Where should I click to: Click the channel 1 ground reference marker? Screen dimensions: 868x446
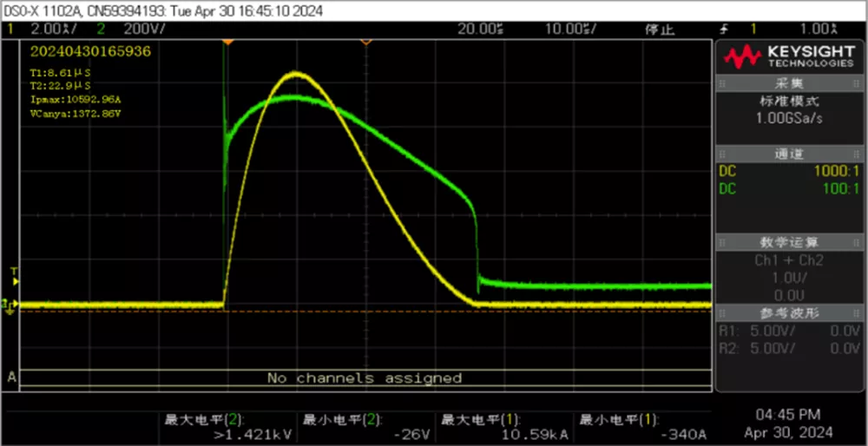click(x=9, y=305)
